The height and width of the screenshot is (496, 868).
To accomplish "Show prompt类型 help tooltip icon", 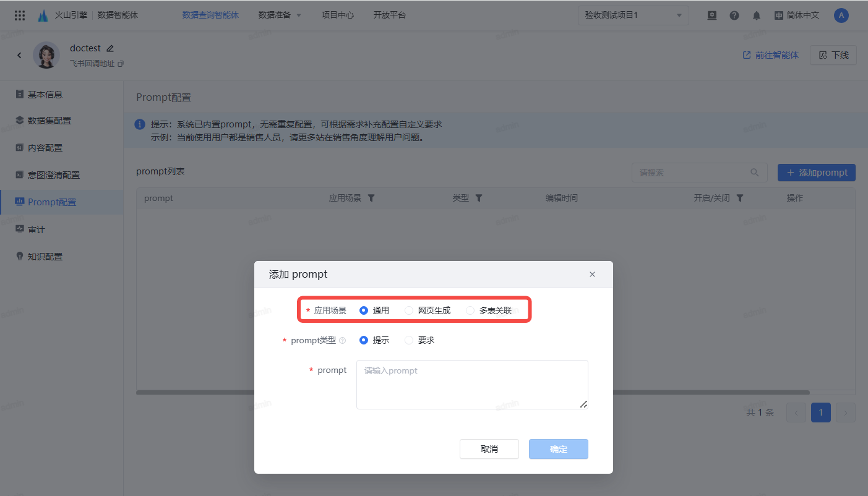I will tap(343, 340).
